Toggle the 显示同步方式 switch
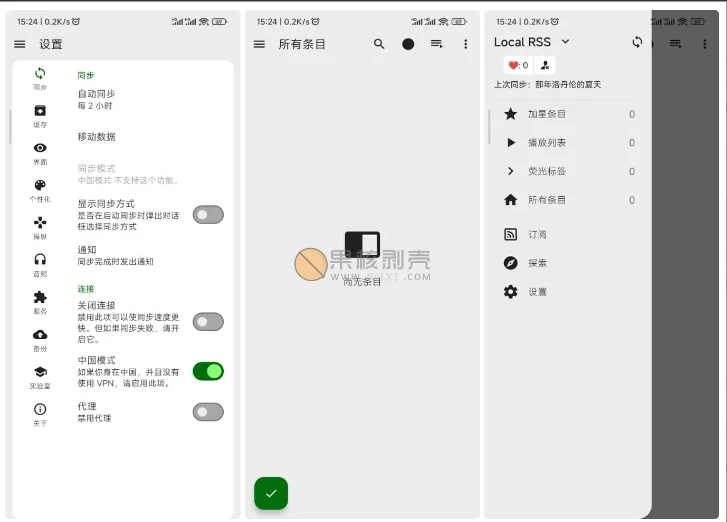Image resolution: width=727 pixels, height=522 pixels. [x=208, y=215]
